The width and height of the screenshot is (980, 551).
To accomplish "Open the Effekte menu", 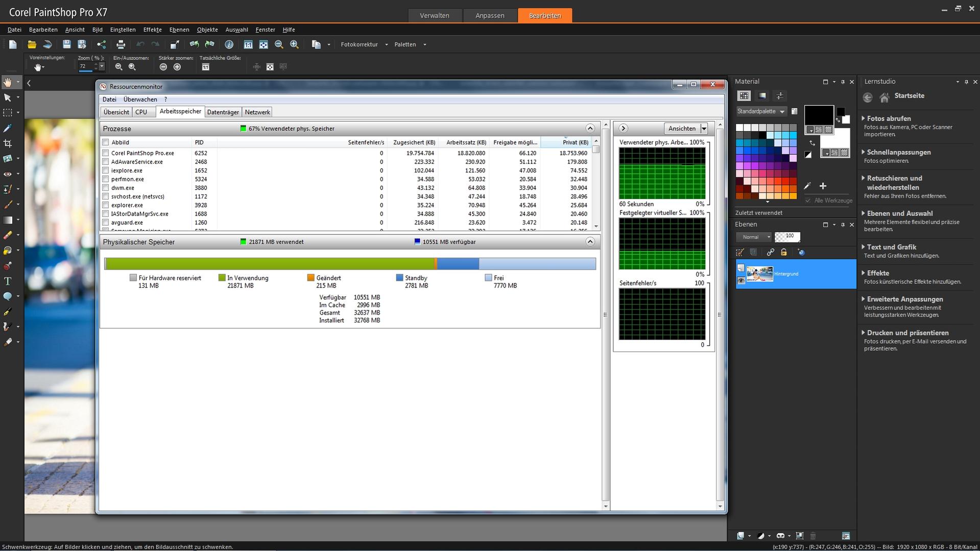I will pyautogui.click(x=152, y=30).
